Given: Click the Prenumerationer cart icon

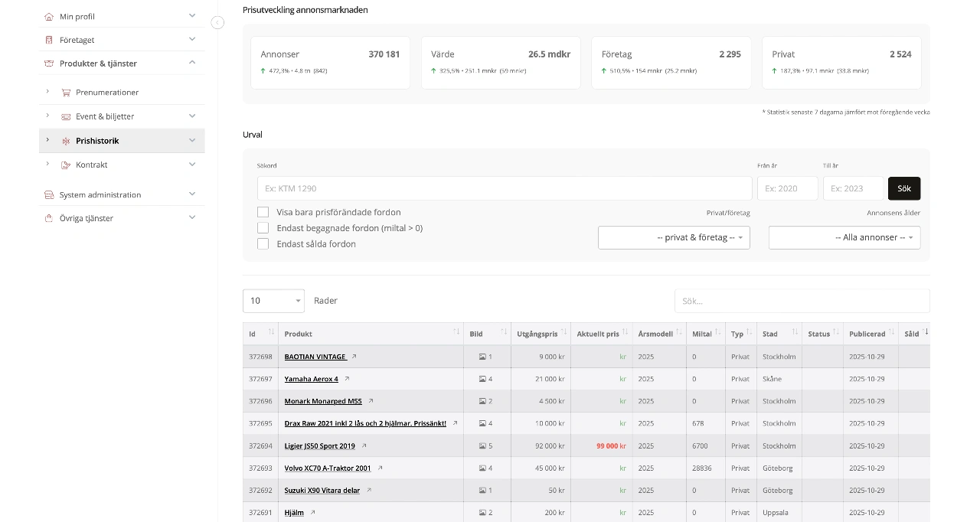Looking at the screenshot, I should coord(66,93).
